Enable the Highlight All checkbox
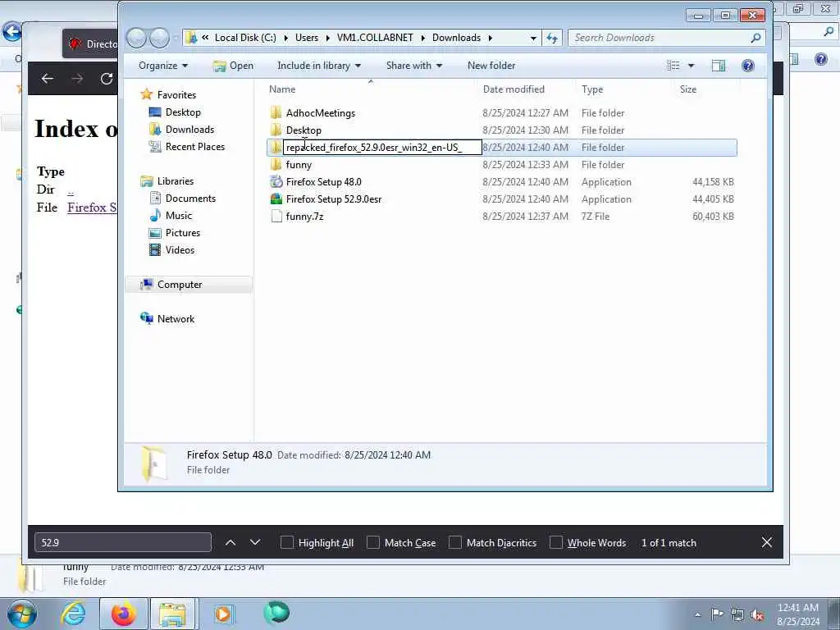 point(286,543)
